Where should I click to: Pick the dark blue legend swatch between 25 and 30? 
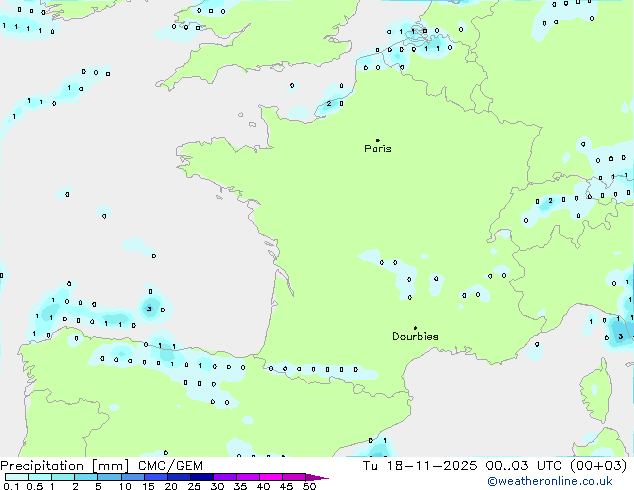[x=202, y=477]
